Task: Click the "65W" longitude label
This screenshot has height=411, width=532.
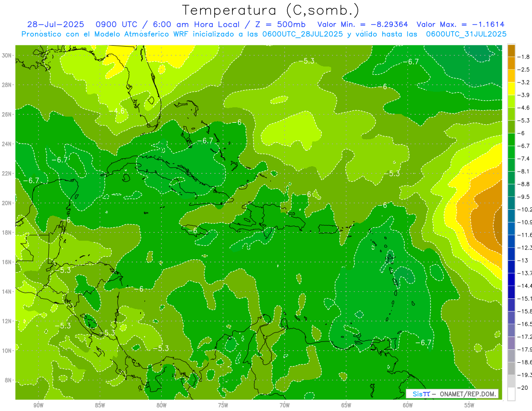Action: pyautogui.click(x=346, y=405)
